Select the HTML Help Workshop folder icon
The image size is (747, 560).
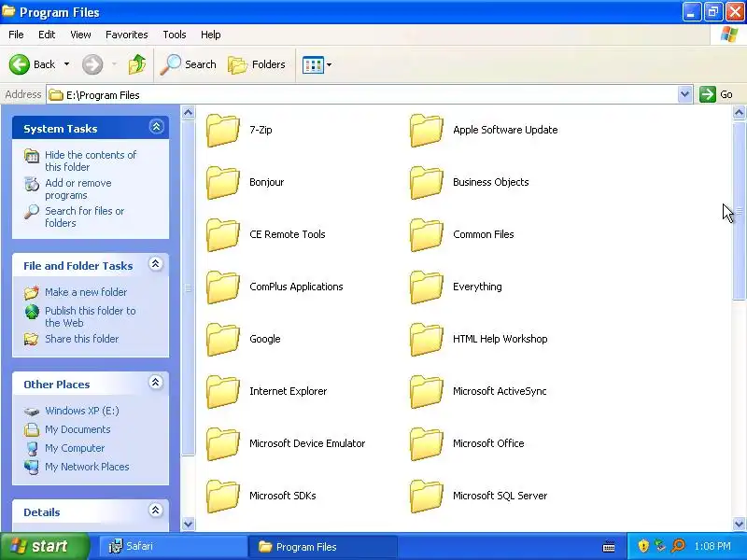click(427, 340)
